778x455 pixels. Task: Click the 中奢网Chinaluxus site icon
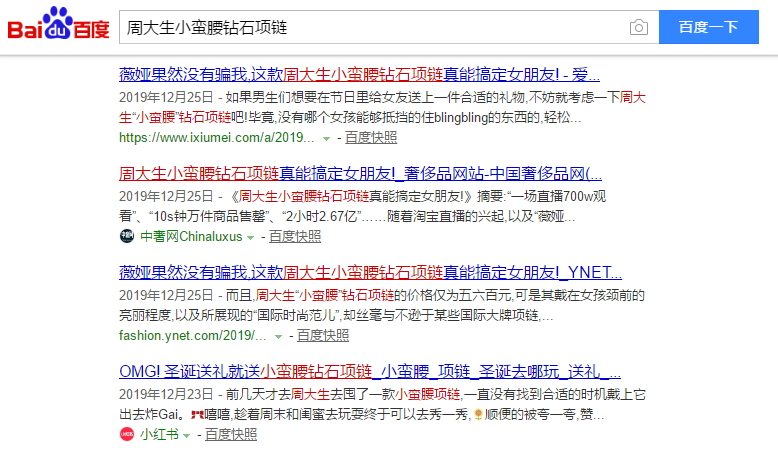(127, 236)
